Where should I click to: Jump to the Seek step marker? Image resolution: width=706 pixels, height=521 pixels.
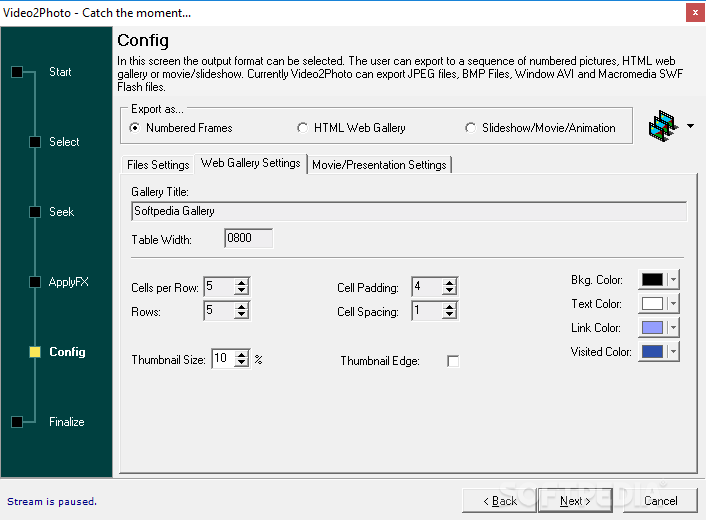point(35,212)
